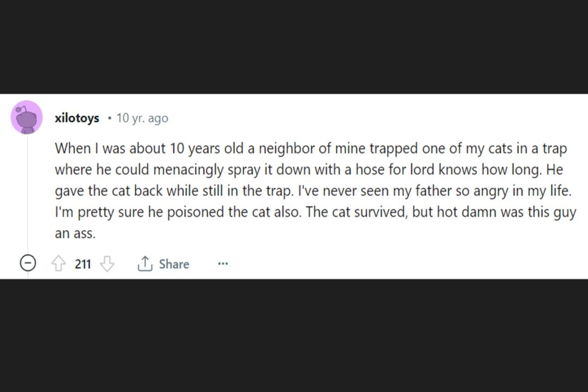
Task: Click the share arrow icon
Action: tap(144, 263)
